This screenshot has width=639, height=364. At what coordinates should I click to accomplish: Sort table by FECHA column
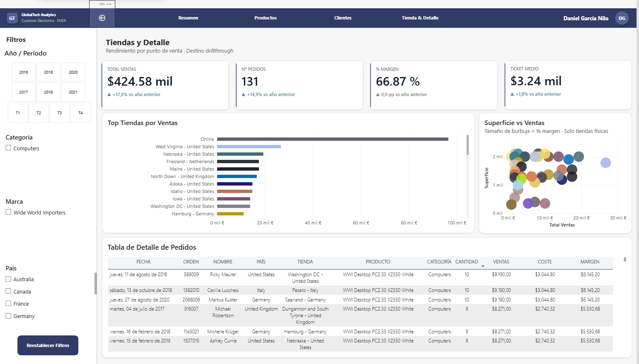[143, 262]
